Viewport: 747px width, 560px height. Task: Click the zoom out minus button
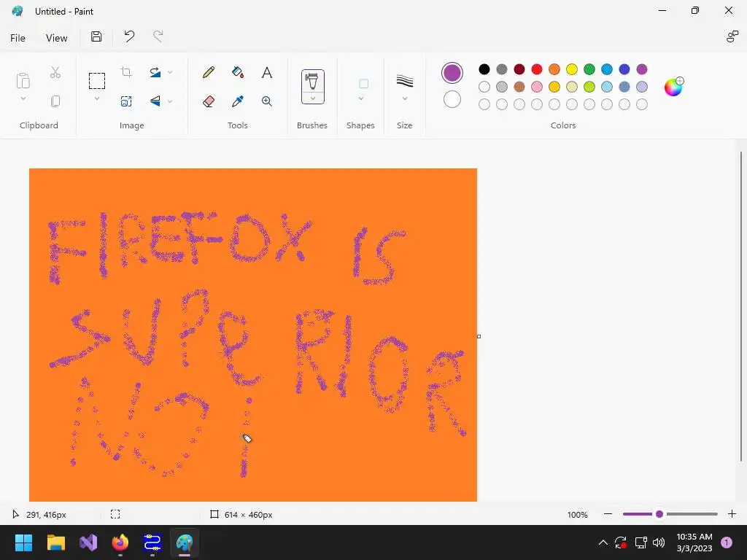coord(608,514)
